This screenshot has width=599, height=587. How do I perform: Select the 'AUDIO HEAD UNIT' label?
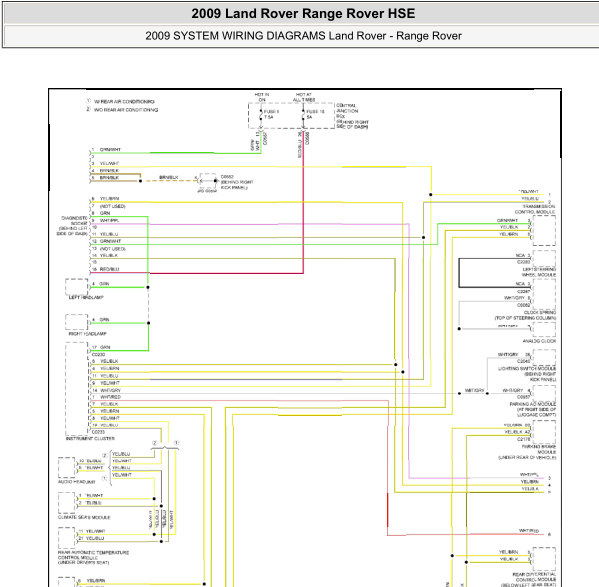(x=76, y=482)
